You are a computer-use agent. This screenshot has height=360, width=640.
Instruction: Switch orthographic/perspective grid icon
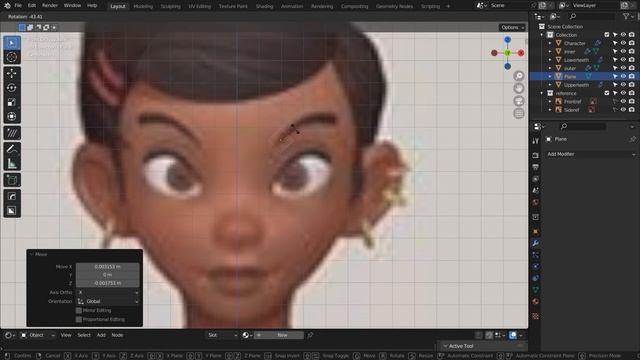[x=519, y=113]
